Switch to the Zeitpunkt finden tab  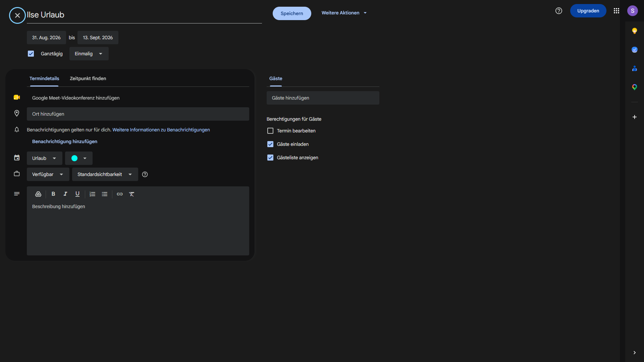point(88,78)
